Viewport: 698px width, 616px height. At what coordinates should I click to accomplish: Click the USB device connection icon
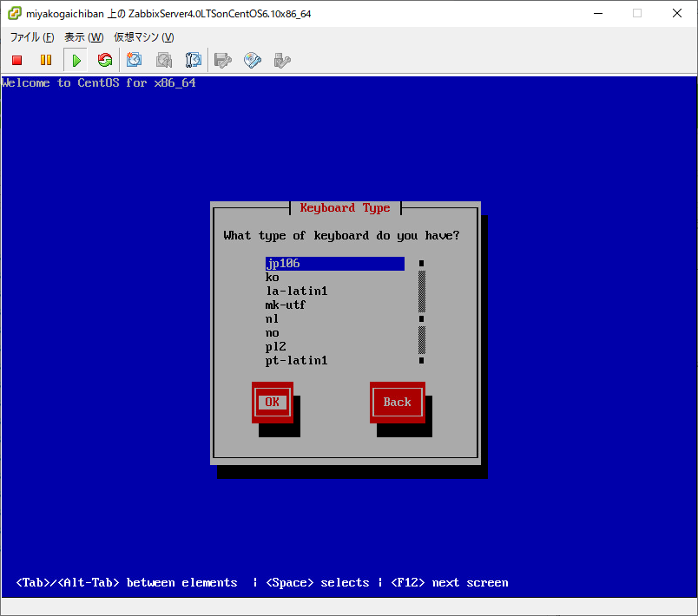tap(282, 60)
